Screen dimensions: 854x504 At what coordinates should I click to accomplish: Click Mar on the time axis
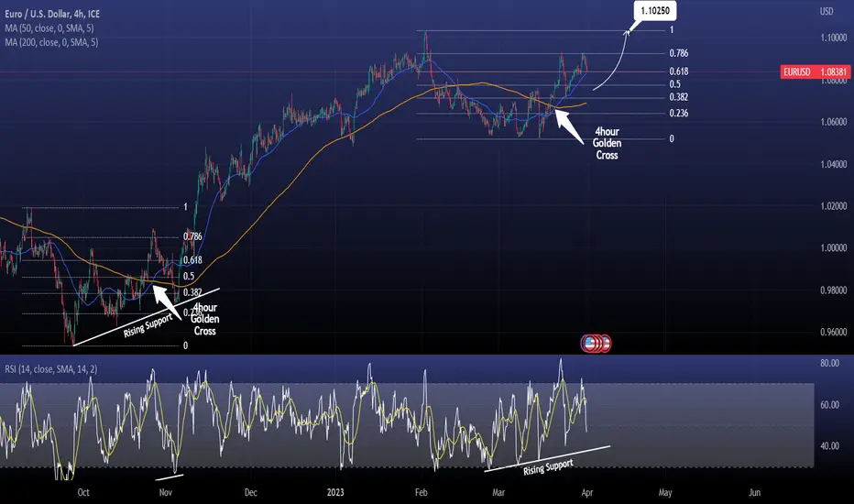(498, 492)
